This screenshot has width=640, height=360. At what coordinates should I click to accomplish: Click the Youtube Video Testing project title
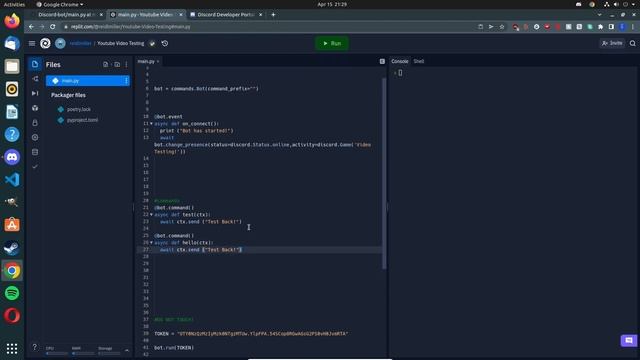(x=121, y=43)
